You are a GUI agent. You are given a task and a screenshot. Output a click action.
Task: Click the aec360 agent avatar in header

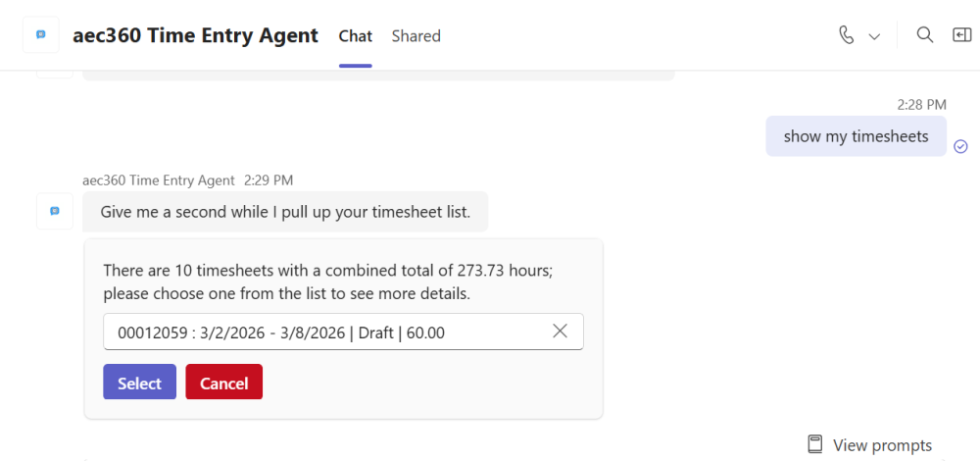(40, 35)
